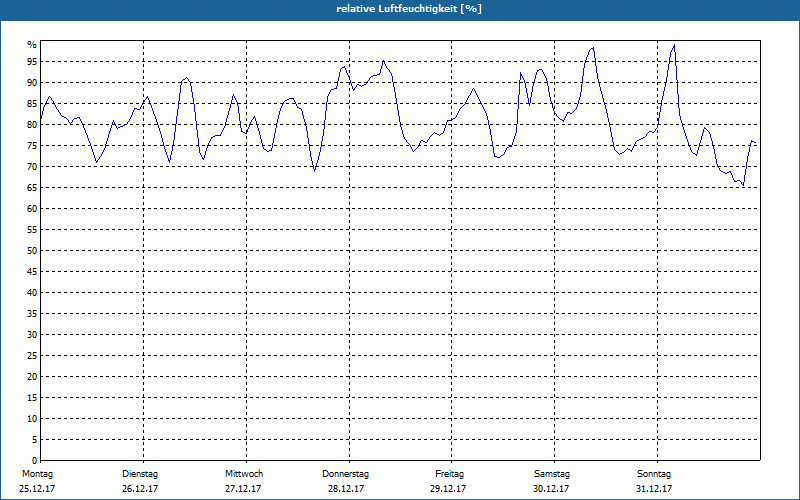
Task: Click the lowest humidity dip near chart end
Action: pyautogui.click(x=743, y=186)
